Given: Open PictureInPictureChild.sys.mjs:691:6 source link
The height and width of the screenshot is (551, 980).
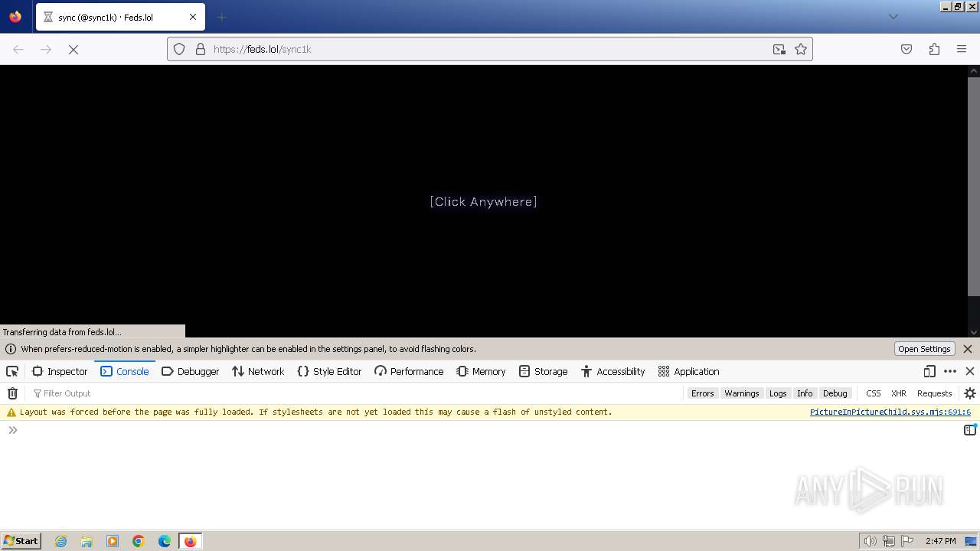Looking at the screenshot, I should [890, 412].
